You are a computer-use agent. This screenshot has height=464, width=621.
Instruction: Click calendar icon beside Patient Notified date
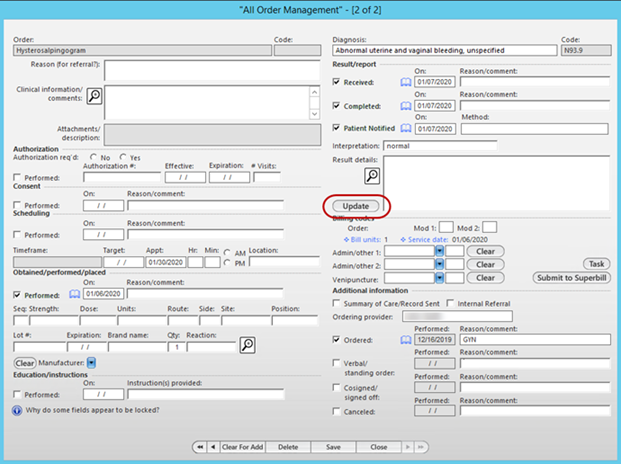click(x=406, y=128)
